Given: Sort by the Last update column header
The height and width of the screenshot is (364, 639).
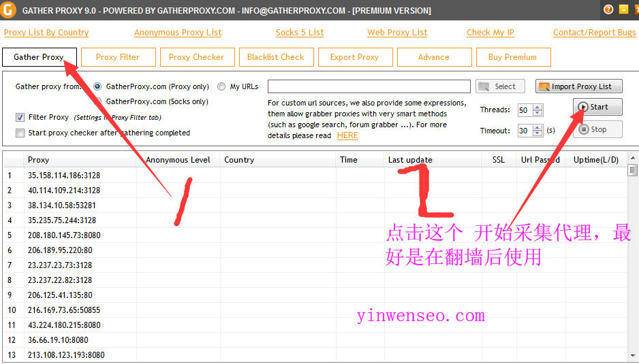Looking at the screenshot, I should (x=433, y=160).
